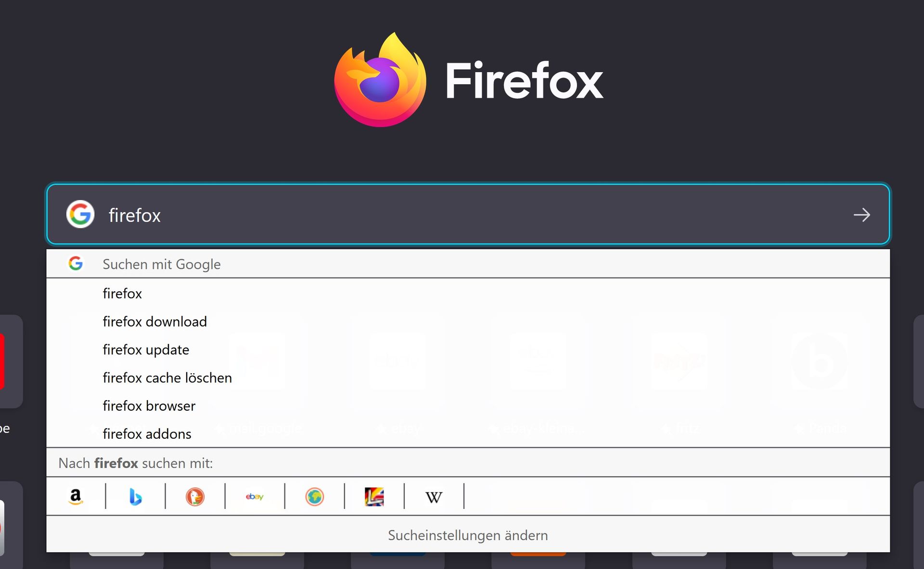Choose the 'firefox update' suggestion
The height and width of the screenshot is (569, 924).
146,350
